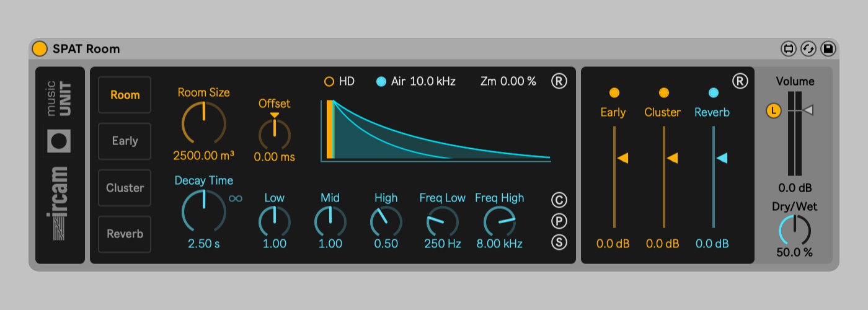Viewport: 868px width, 310px height.
Task: Click the 2500.00 m³ room size value
Action: click(x=203, y=156)
